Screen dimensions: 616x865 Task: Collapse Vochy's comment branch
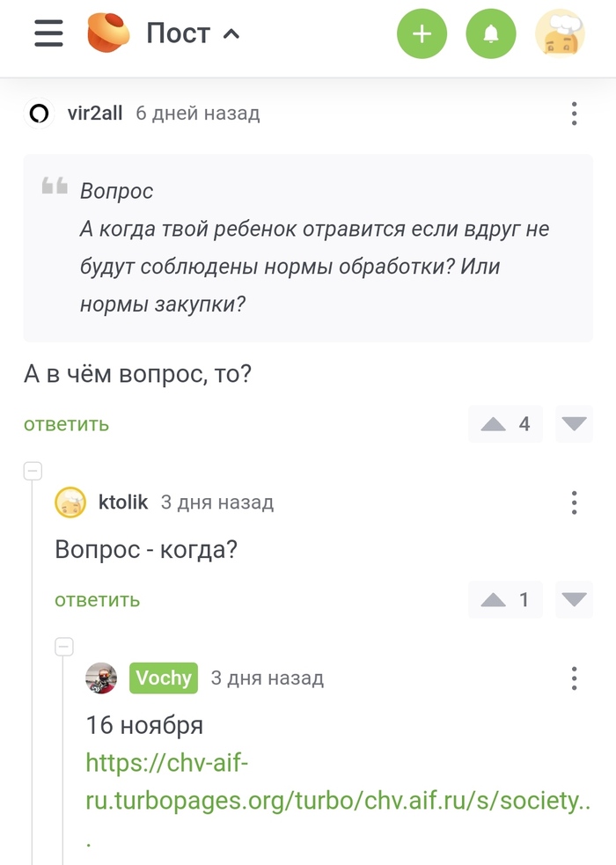(x=64, y=647)
